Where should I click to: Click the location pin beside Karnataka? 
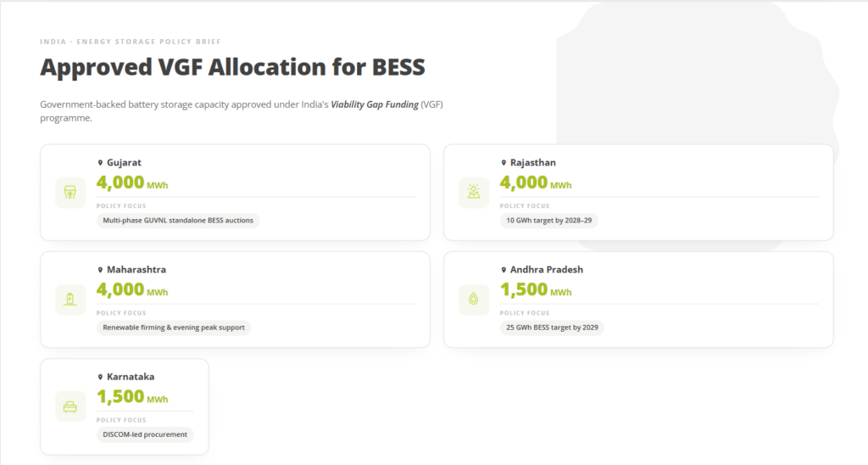tap(100, 377)
